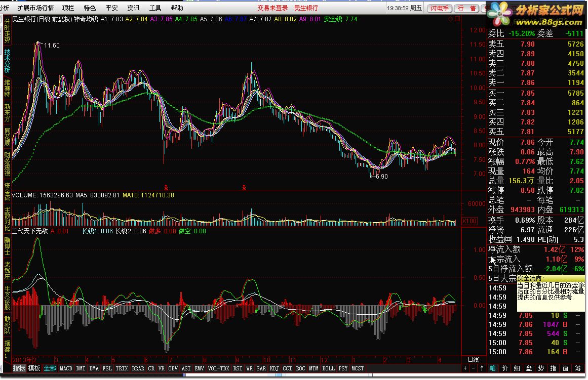
Task: Open the 同花顺 sidebar tab
Action: 7,137
